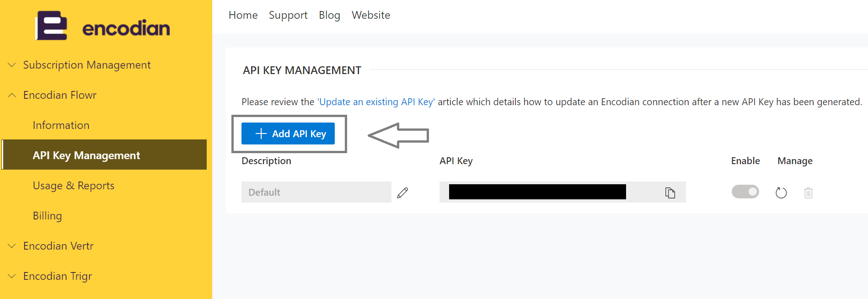This screenshot has height=299, width=868.
Task: Regenerate the API key using refresh icon
Action: tap(781, 193)
